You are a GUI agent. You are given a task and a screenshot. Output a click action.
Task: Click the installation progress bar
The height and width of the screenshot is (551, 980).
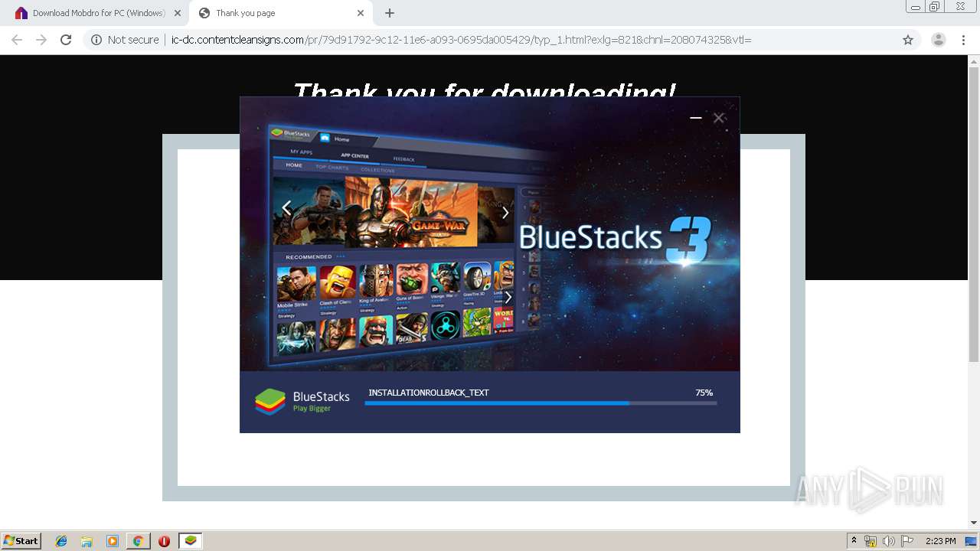[541, 403]
